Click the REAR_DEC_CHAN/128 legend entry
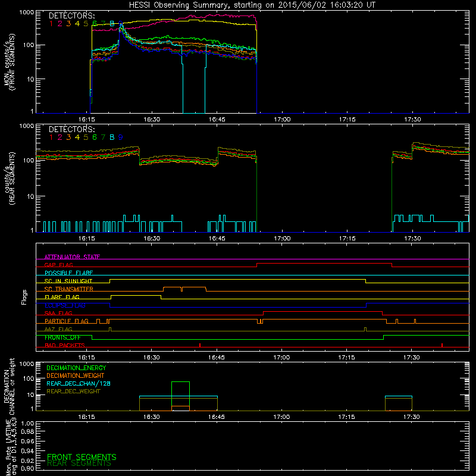 point(79,383)
